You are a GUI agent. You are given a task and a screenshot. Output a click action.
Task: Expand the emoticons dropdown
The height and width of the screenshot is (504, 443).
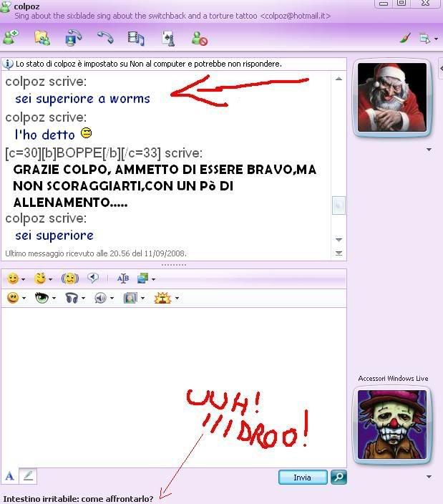pyautogui.click(x=23, y=279)
